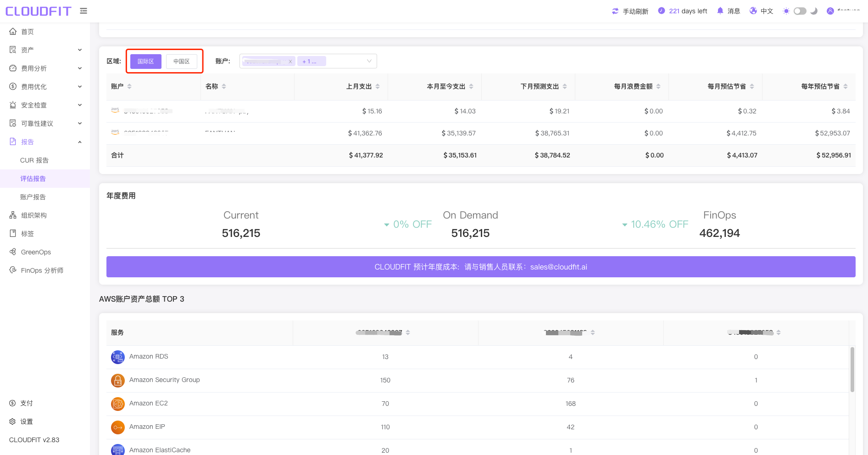
Task: Click the GreenOps icon
Action: coord(13,252)
